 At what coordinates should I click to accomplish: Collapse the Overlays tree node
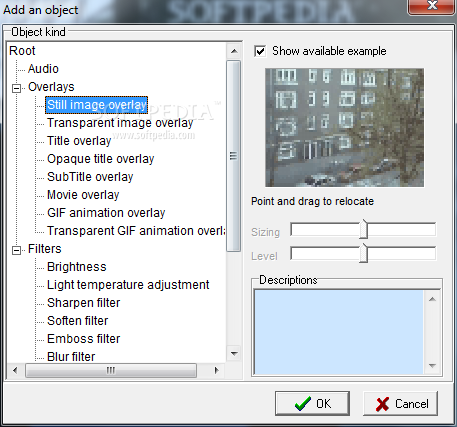pos(16,88)
